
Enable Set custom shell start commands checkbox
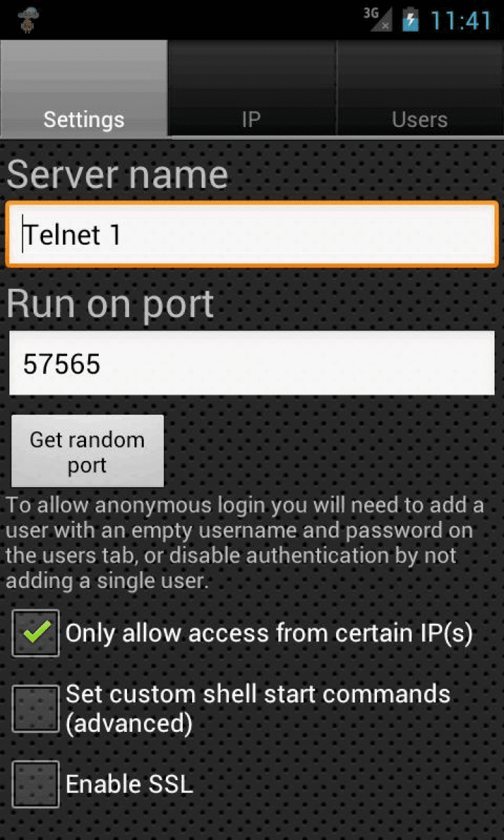(36, 708)
